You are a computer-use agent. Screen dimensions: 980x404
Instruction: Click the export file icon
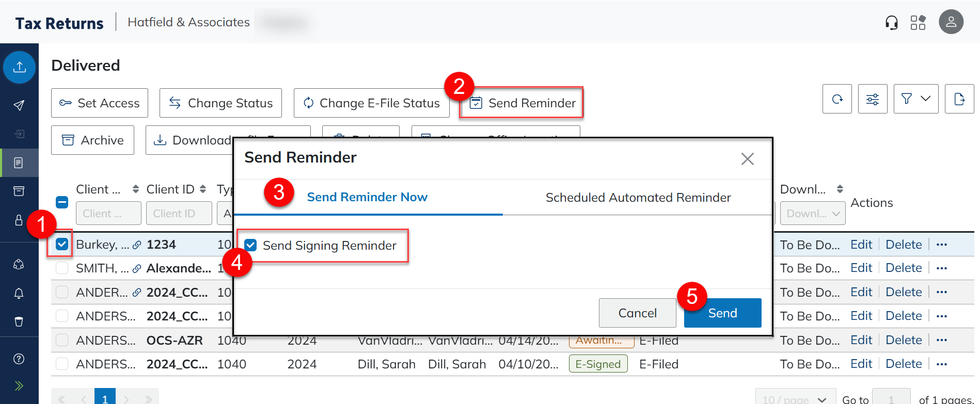959,99
